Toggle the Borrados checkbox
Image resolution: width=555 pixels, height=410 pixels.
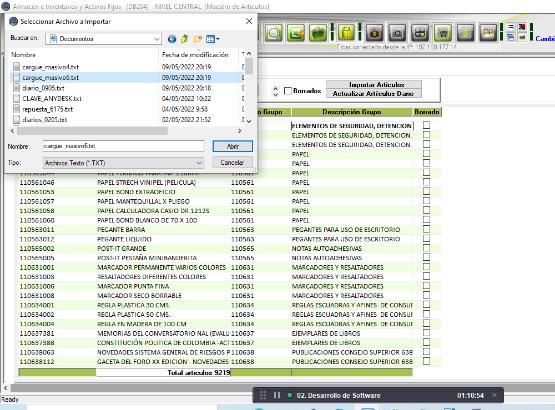point(288,91)
